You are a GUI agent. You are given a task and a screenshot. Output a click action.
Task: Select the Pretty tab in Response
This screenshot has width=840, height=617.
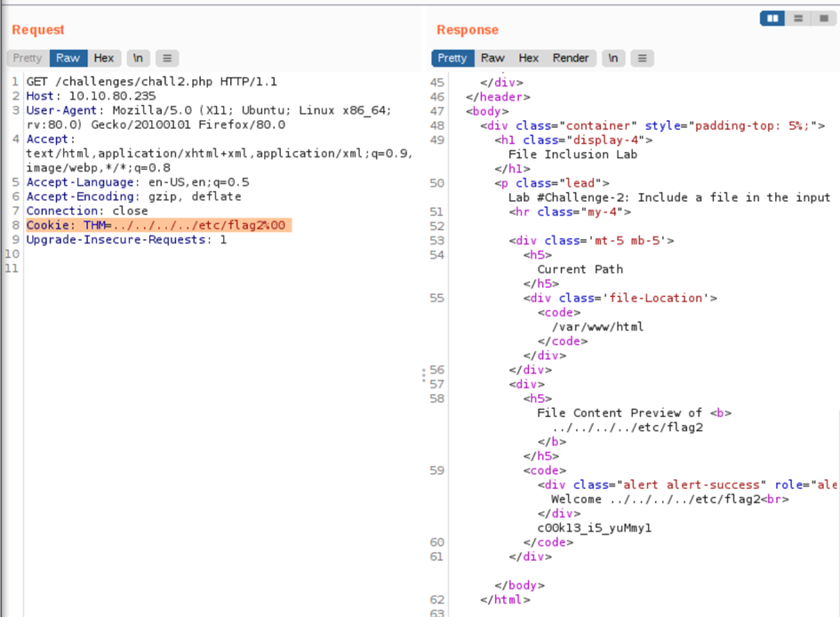click(452, 58)
